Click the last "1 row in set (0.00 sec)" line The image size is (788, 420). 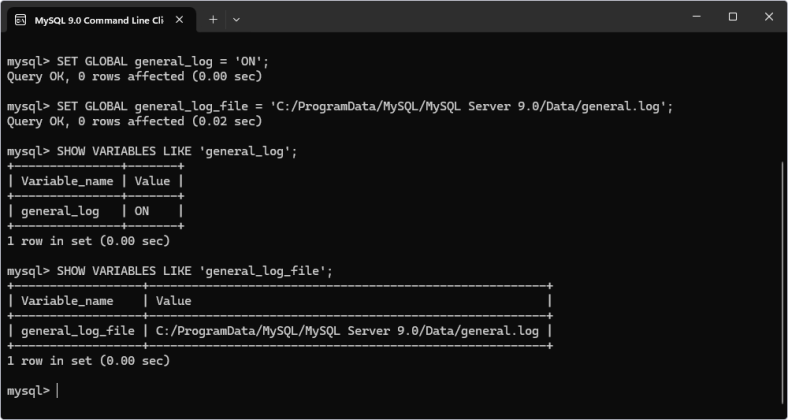[88, 361]
